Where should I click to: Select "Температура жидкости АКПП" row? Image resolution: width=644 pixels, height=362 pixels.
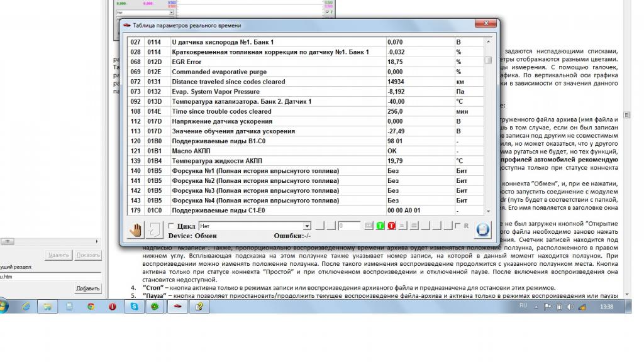(x=306, y=161)
